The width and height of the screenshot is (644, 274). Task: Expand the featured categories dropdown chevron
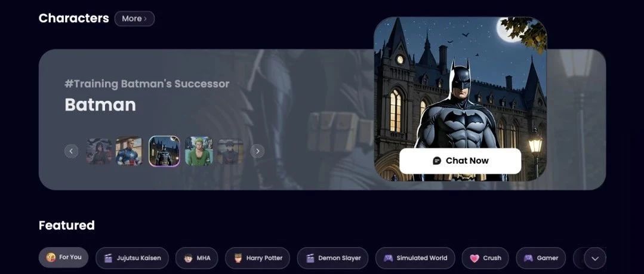(594, 258)
